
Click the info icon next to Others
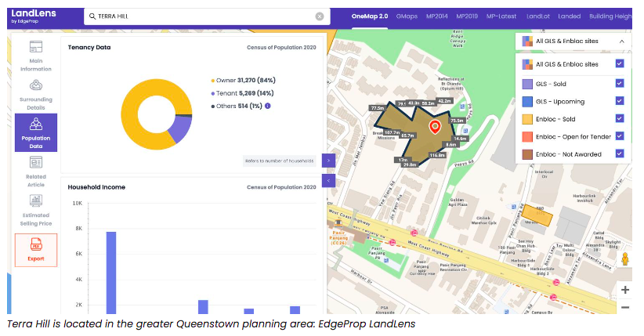pos(268,106)
